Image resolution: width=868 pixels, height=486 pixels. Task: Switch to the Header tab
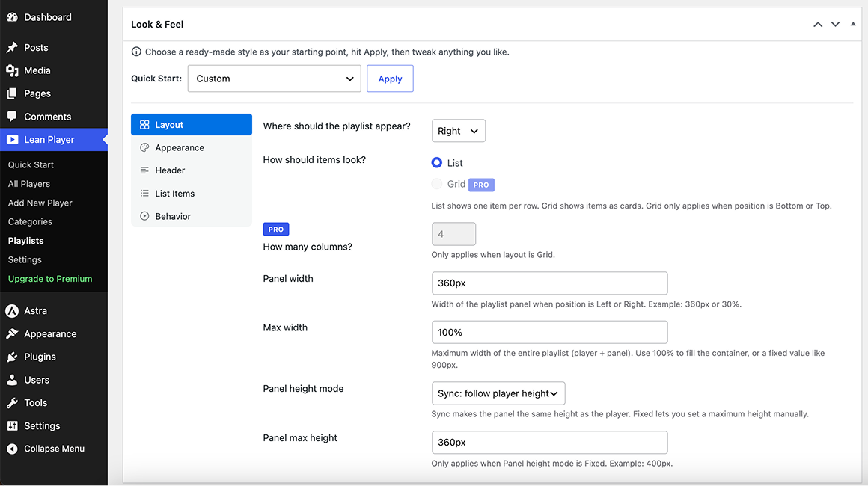pyautogui.click(x=192, y=170)
